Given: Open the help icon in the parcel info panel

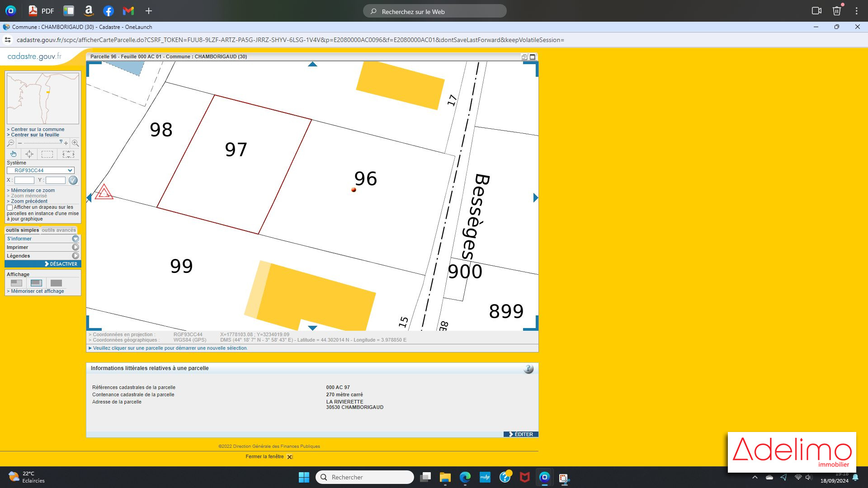Looking at the screenshot, I should [x=528, y=369].
